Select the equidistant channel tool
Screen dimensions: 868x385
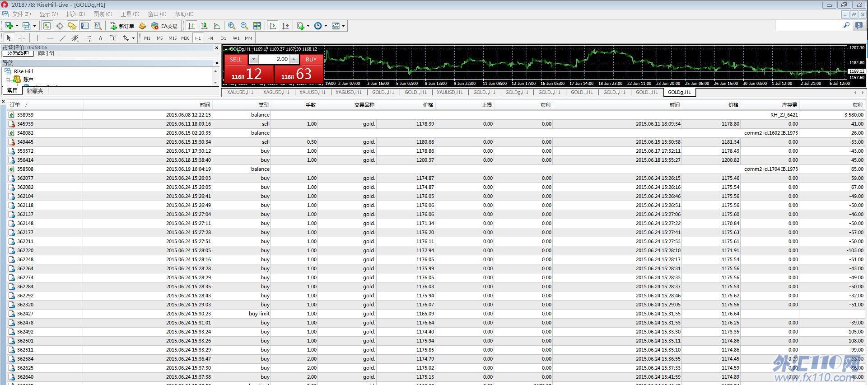point(75,38)
